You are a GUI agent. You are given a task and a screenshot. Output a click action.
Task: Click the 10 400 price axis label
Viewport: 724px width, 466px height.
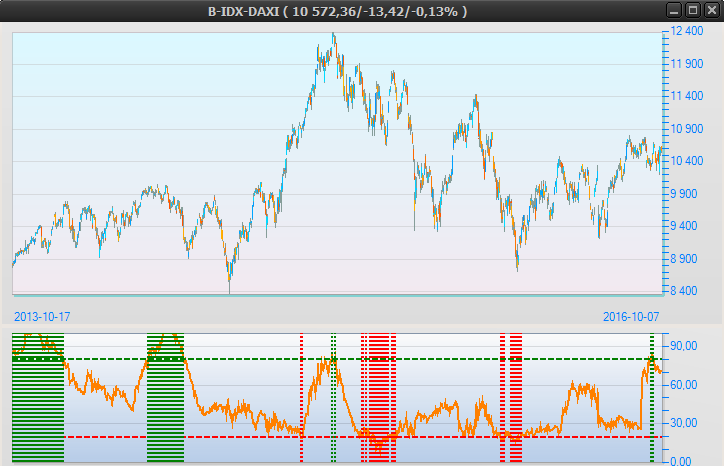coord(687,161)
